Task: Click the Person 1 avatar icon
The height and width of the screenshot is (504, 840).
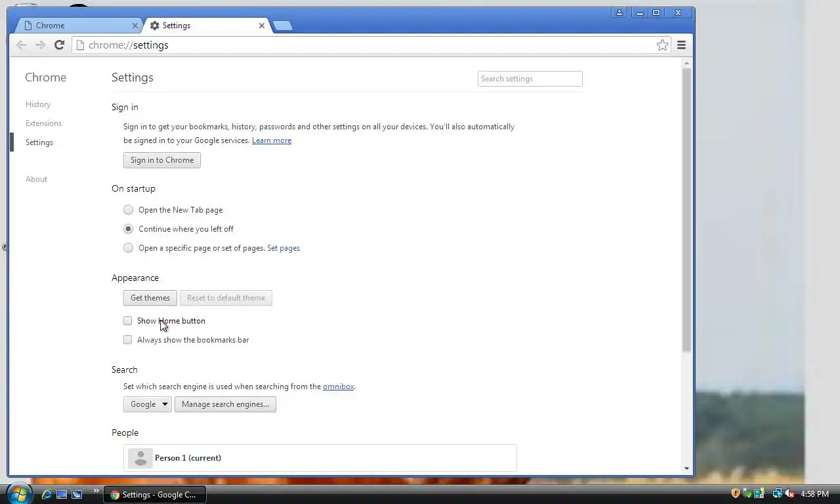Action: [140, 458]
